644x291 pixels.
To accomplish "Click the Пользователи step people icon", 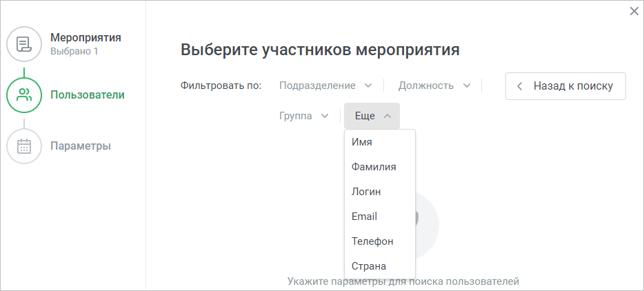I will point(24,95).
